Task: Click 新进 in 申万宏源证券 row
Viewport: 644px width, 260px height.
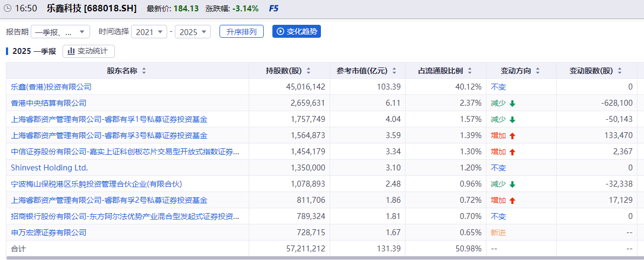Action: [x=498, y=233]
